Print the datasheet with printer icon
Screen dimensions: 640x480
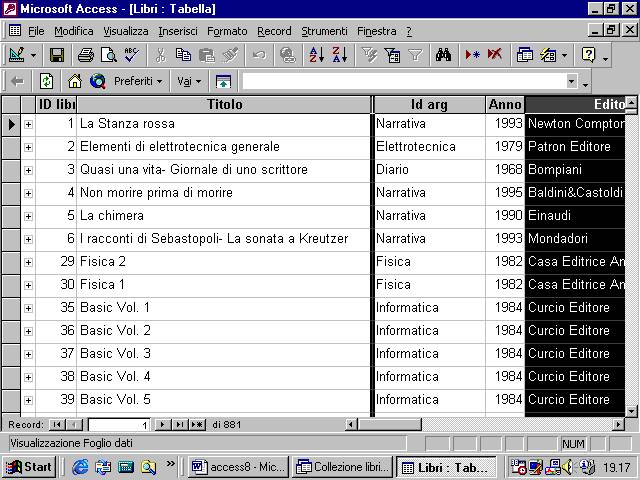[86, 55]
